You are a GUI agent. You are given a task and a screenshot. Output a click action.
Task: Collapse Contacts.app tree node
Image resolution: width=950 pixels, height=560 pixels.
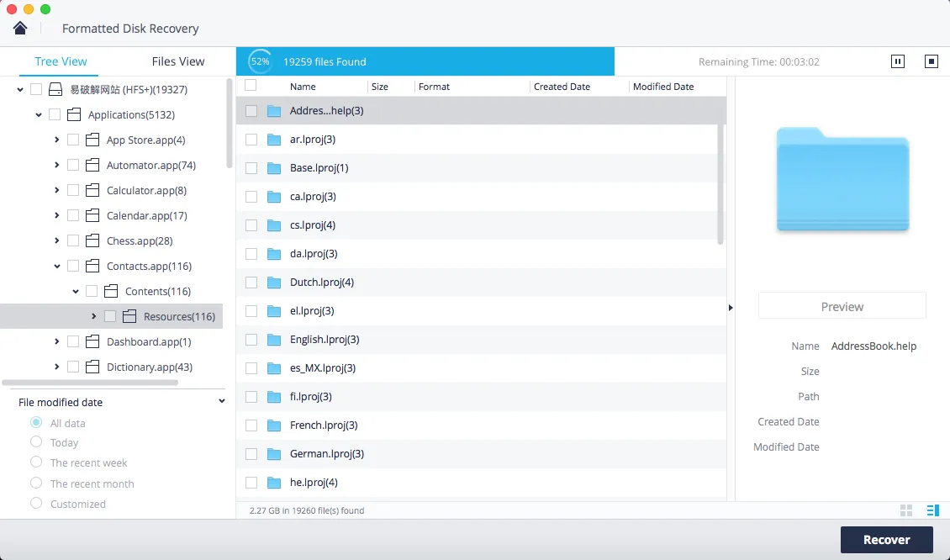click(57, 266)
